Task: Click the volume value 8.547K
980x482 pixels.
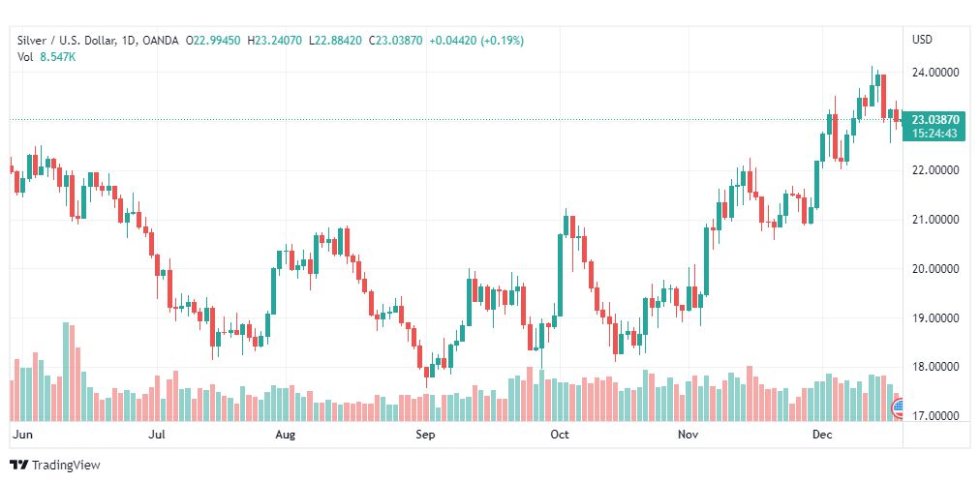Action: tap(58, 56)
